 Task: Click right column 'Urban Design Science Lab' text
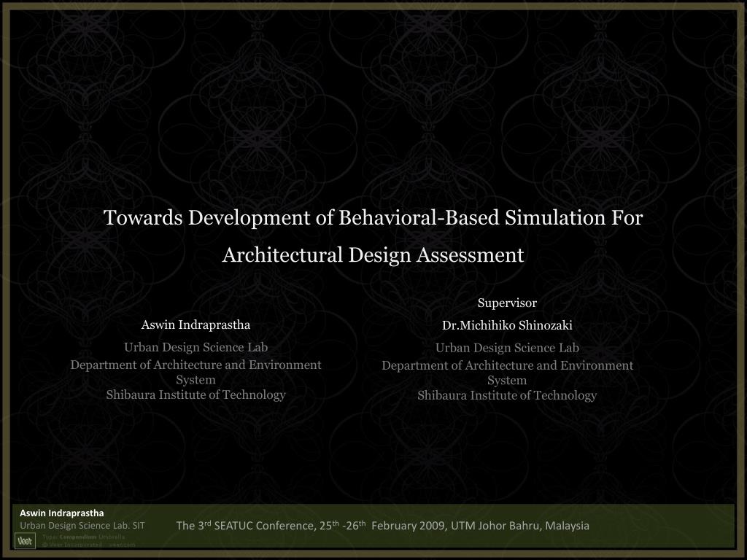[507, 348]
